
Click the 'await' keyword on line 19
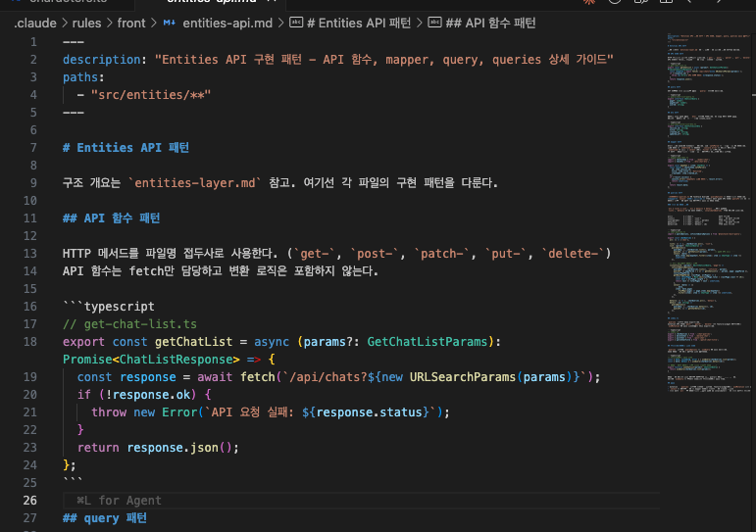pos(215,377)
